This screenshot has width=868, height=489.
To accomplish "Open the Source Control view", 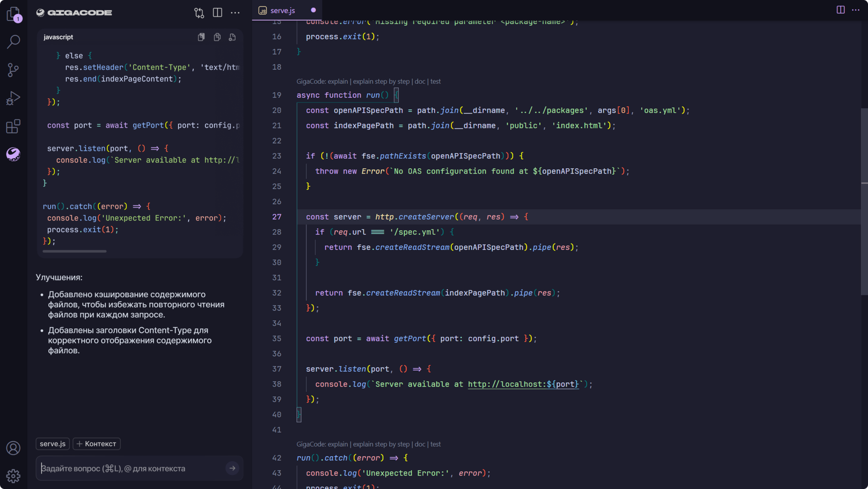I will coord(13,69).
